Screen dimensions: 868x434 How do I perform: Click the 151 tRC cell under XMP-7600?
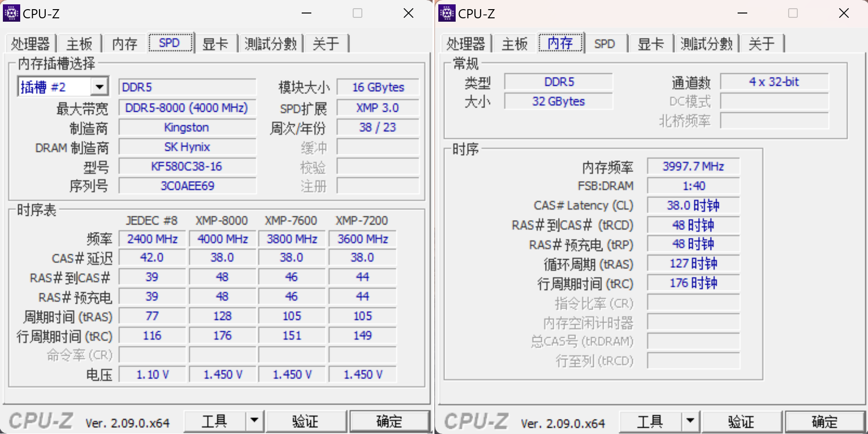point(292,335)
